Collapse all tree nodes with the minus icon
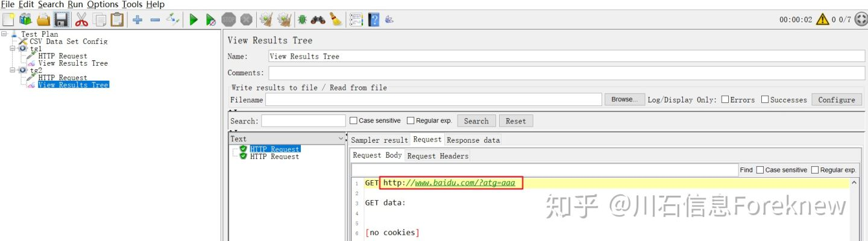 (155, 19)
